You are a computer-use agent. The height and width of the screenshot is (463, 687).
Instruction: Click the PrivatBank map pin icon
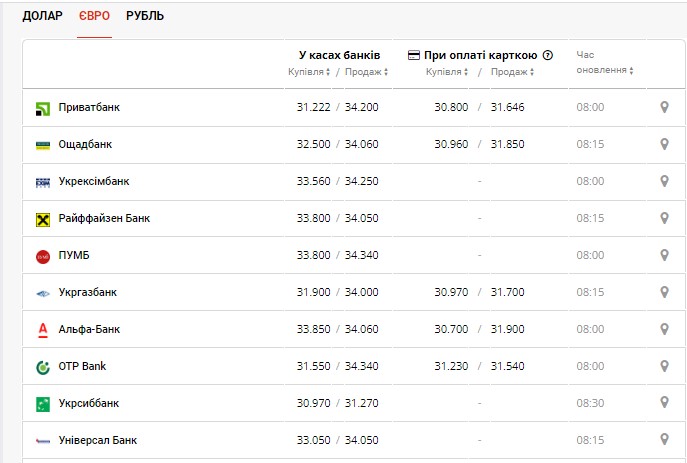pos(664,107)
